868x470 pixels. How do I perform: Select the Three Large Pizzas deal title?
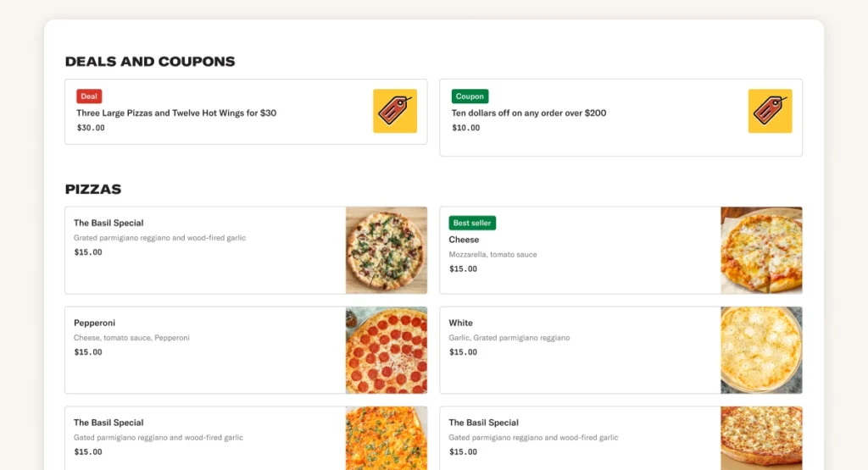[x=176, y=113]
